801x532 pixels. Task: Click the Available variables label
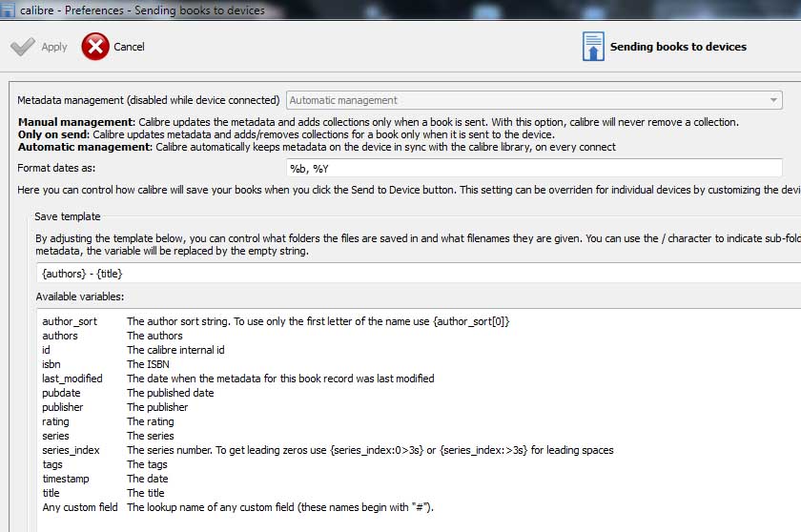click(80, 297)
